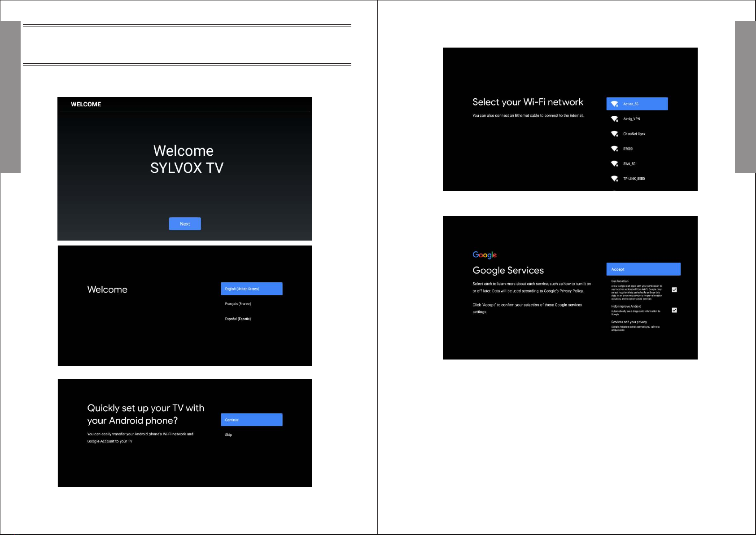The height and width of the screenshot is (535, 756).
Task: Choose Continue for Android phone setup
Action: point(251,420)
